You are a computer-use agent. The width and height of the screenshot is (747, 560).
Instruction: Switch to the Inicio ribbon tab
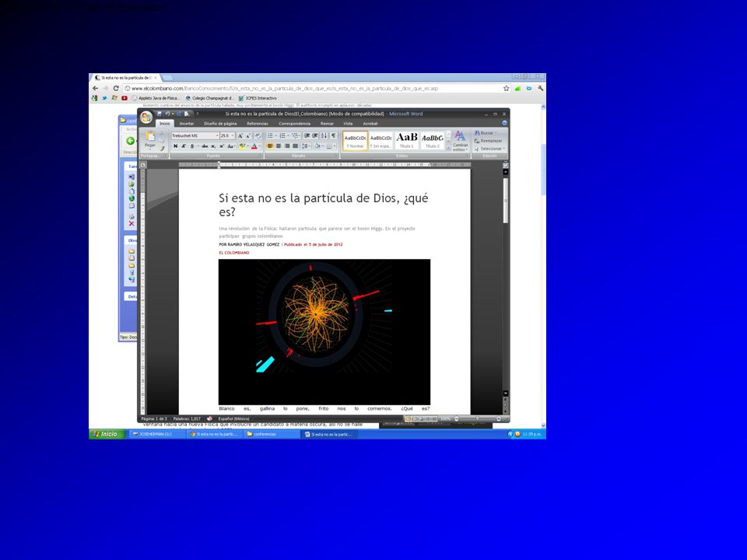[x=164, y=124]
